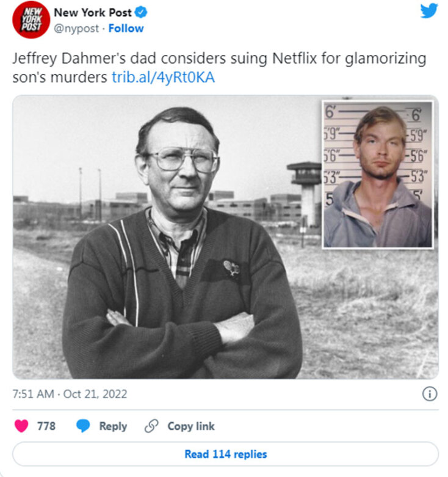
Task: Click the blue verified badge
Action: point(141,12)
